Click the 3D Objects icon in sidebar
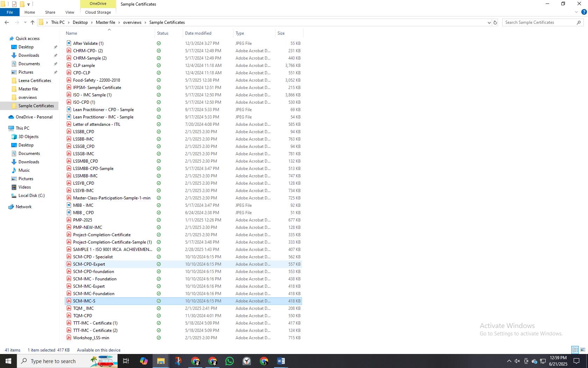 pyautogui.click(x=14, y=137)
